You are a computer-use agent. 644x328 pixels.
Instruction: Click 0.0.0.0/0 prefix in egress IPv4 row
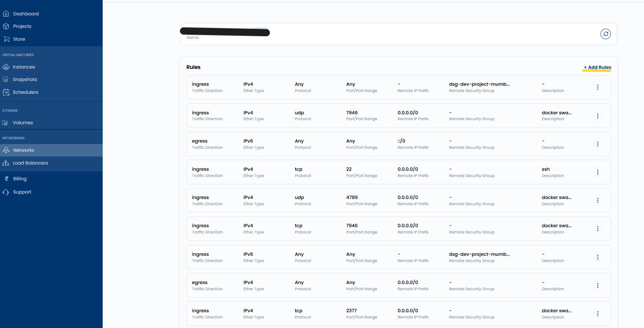click(x=408, y=283)
